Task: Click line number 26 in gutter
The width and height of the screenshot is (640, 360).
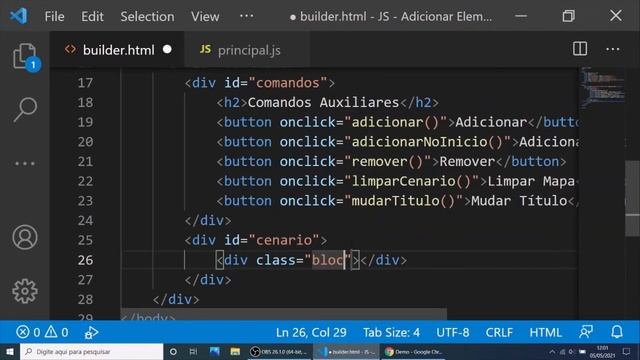Action: [85, 260]
